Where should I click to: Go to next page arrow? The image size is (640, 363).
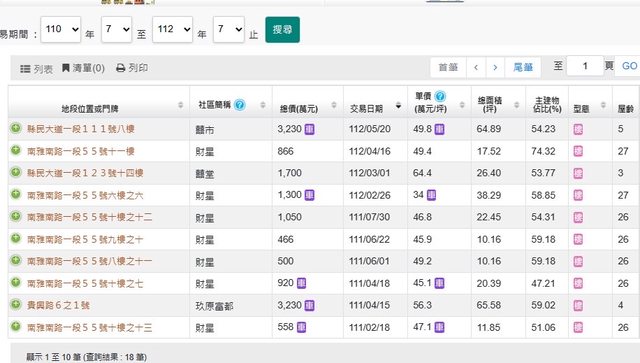point(495,67)
